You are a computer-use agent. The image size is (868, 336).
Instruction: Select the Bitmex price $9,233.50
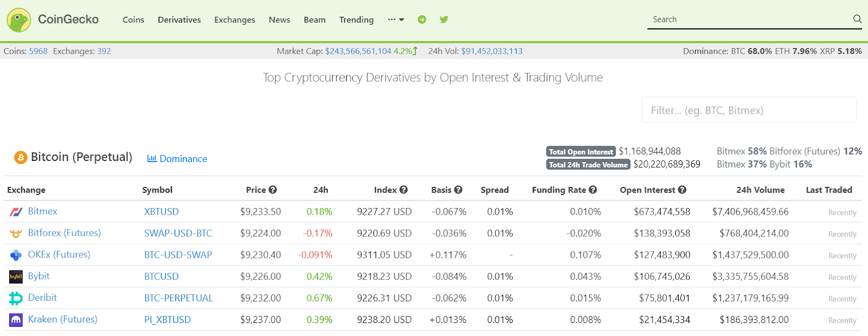tap(260, 212)
